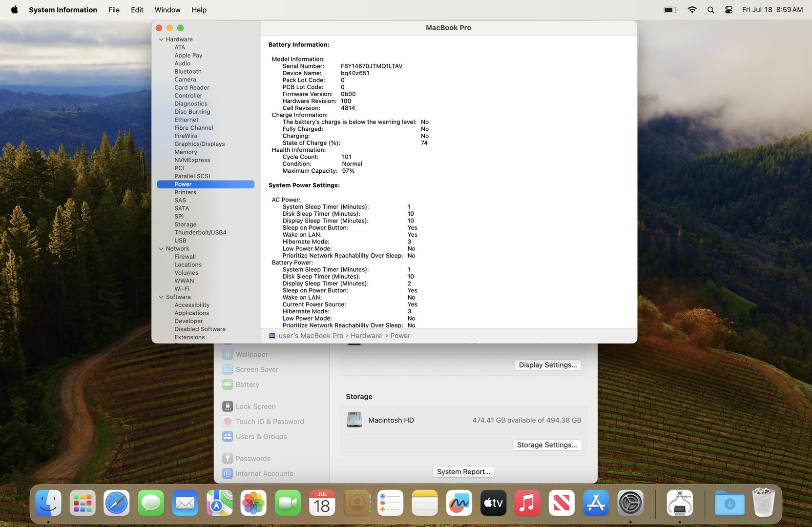Launch FaceTime from the Dock
Viewport: 812px width, 527px height.
pos(288,503)
